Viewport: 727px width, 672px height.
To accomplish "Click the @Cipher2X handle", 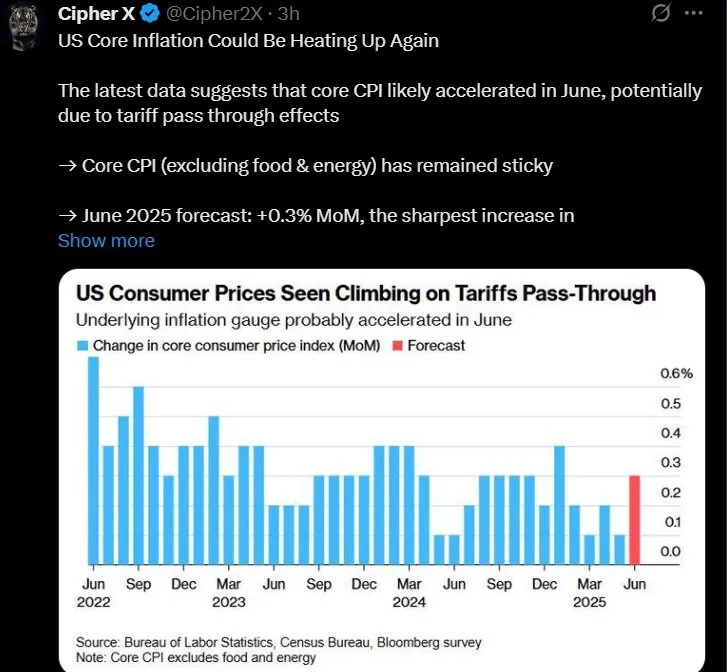I will 213,15.
